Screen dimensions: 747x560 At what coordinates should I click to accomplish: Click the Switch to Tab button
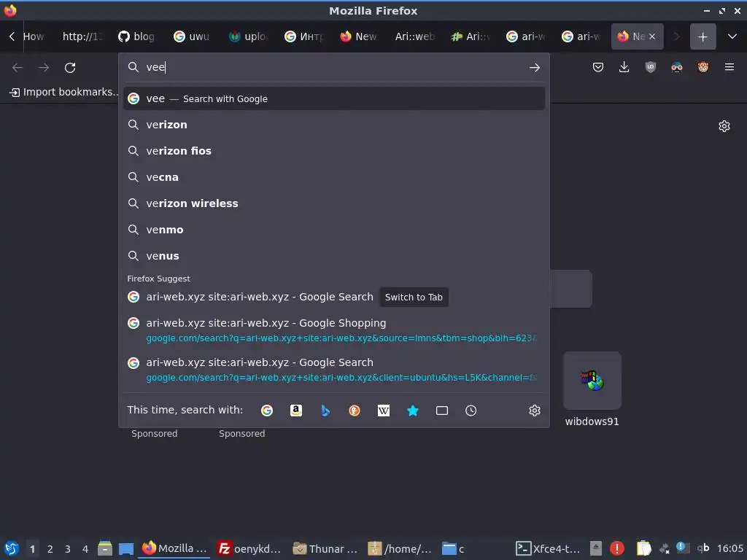pos(414,297)
